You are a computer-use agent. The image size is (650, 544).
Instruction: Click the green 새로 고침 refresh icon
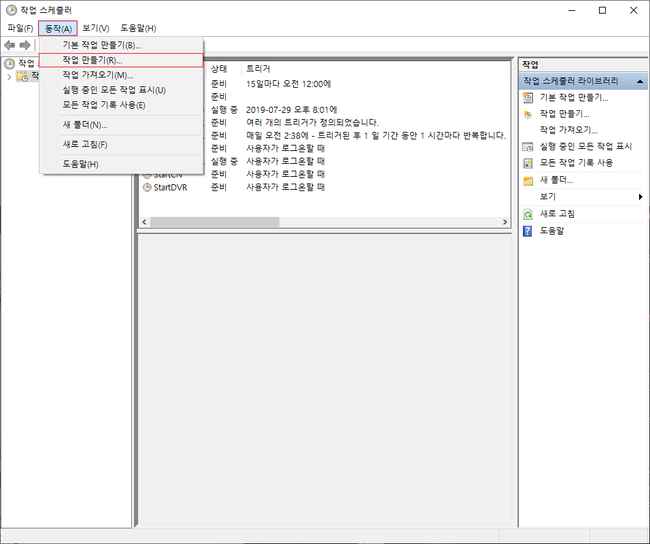click(528, 214)
